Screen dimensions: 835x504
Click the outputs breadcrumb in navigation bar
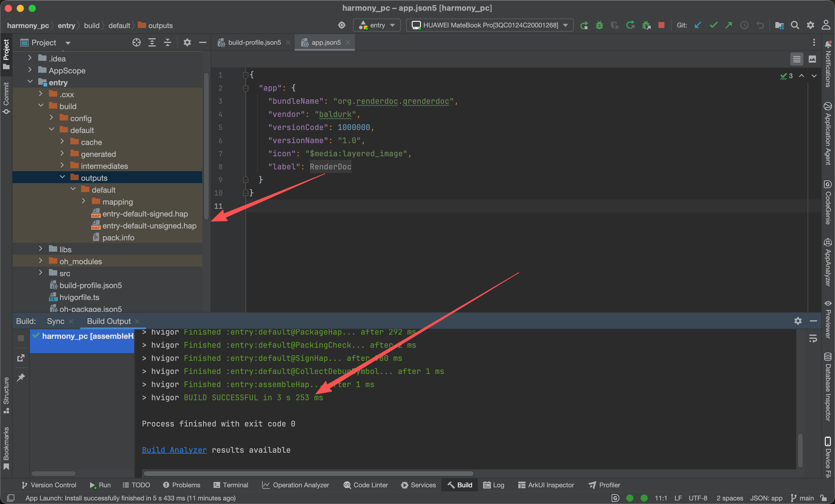pos(155,25)
